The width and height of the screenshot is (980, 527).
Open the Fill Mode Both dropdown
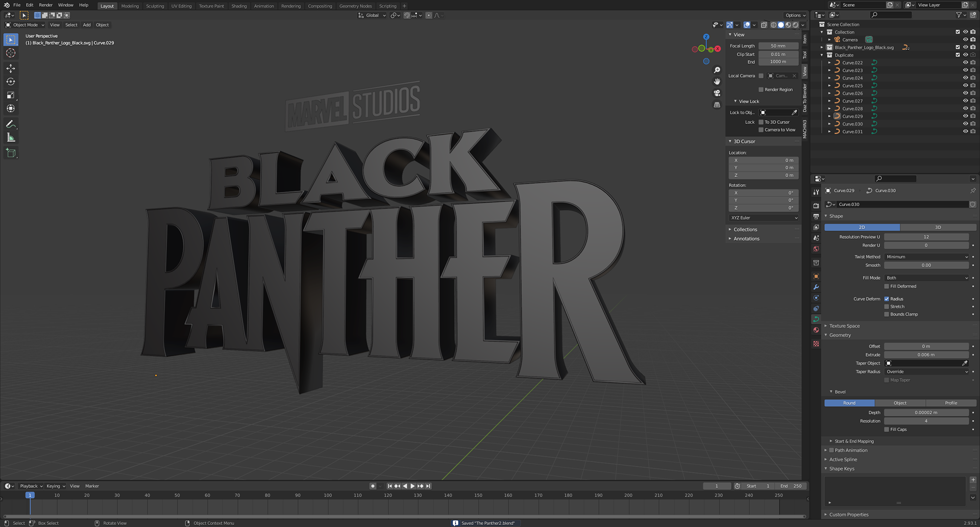[926, 278]
